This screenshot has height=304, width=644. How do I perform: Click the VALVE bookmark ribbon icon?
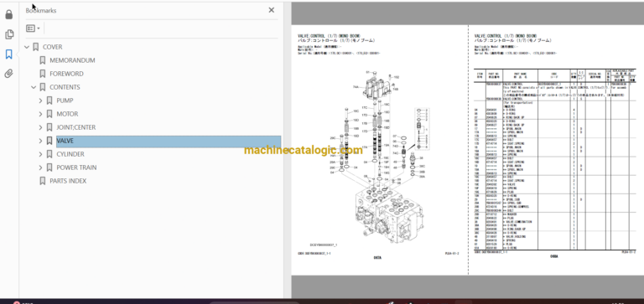click(49, 141)
